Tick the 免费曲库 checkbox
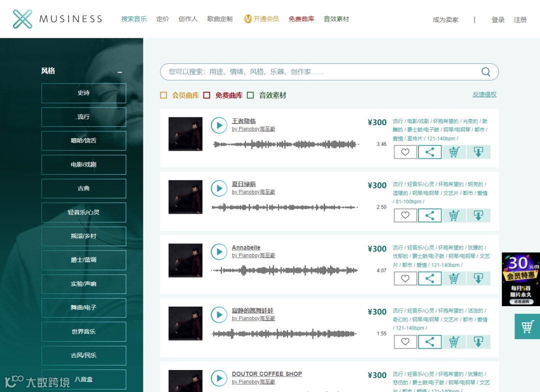The width and height of the screenshot is (540, 392). tap(206, 95)
